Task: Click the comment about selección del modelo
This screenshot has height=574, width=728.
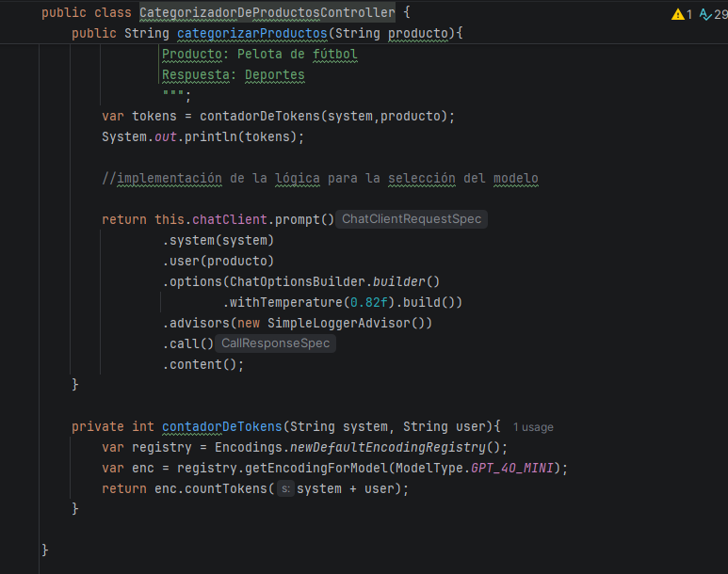Action: pos(320,178)
